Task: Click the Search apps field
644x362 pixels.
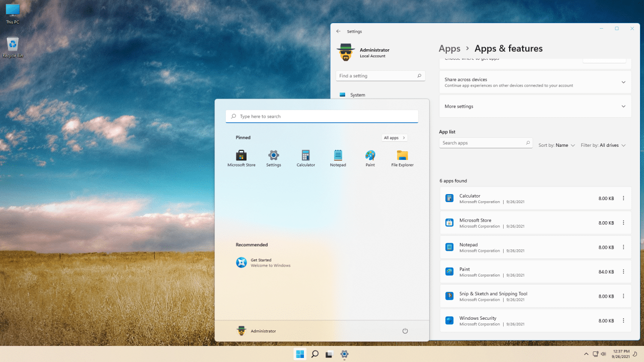Action: [486, 143]
